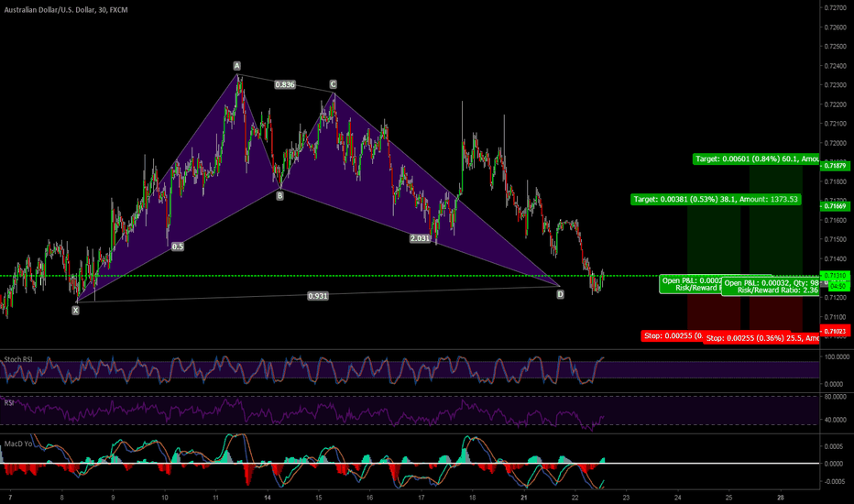854x504 pixels.
Task: Click date 8 on the time axis
Action: [x=61, y=498]
